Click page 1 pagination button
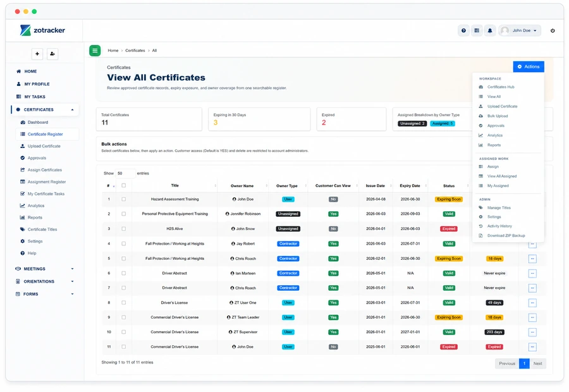Viewport: 569px width, 392px height. 524,364
